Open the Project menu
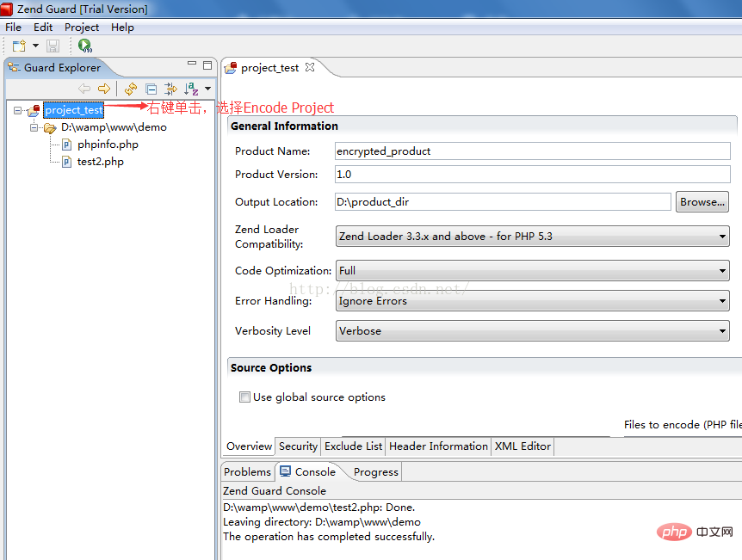 (82, 28)
